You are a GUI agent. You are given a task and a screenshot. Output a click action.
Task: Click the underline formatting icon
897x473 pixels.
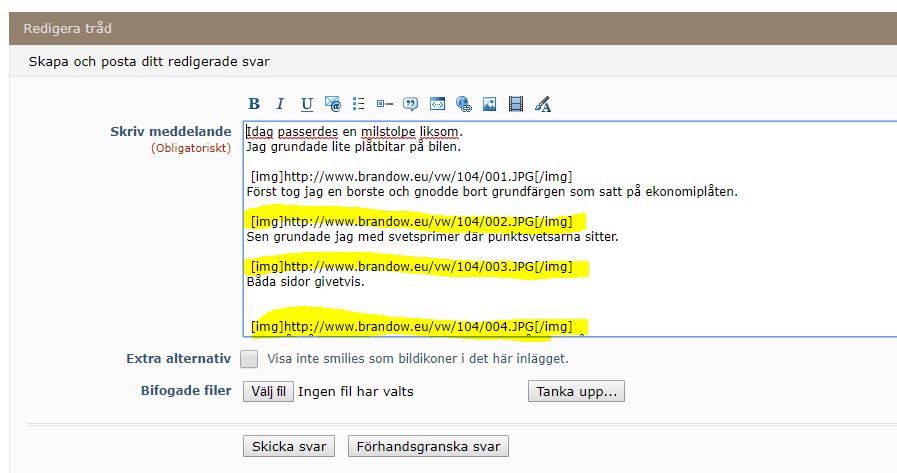307,104
